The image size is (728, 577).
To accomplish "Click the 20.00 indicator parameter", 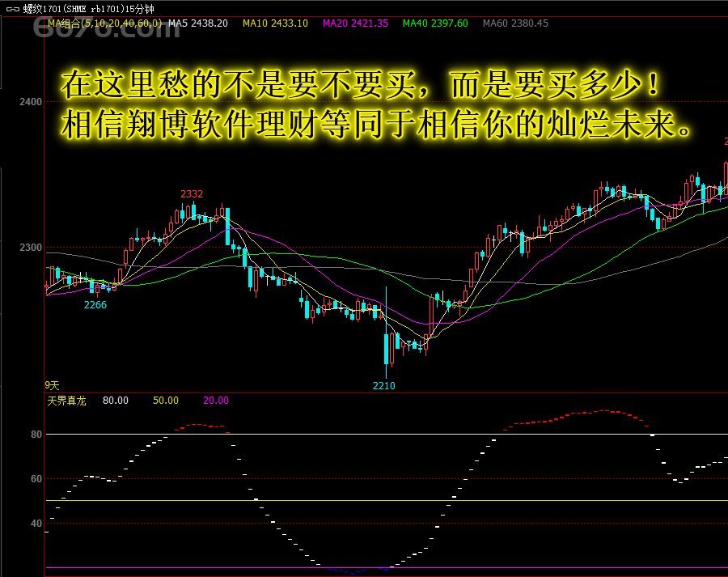I will [216, 401].
